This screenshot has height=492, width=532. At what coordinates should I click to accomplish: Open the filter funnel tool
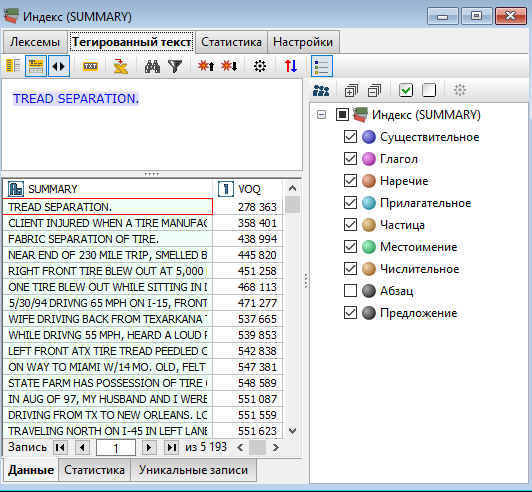coord(175,66)
